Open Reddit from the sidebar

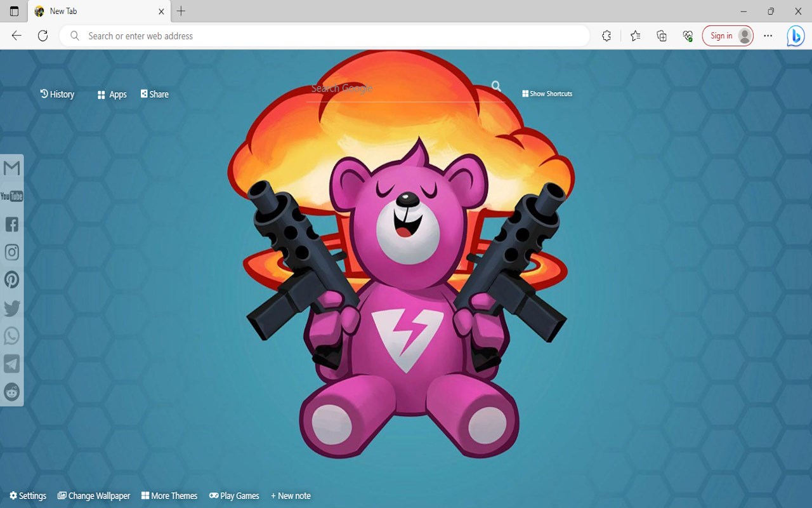click(x=11, y=392)
